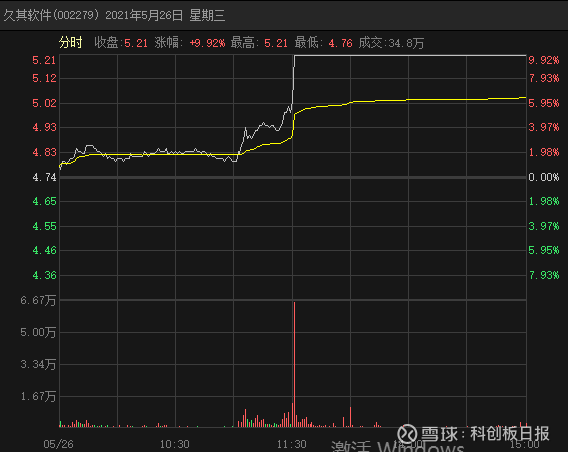Click the 05/26 date axis label
This screenshot has height=452, width=568.
(x=58, y=444)
